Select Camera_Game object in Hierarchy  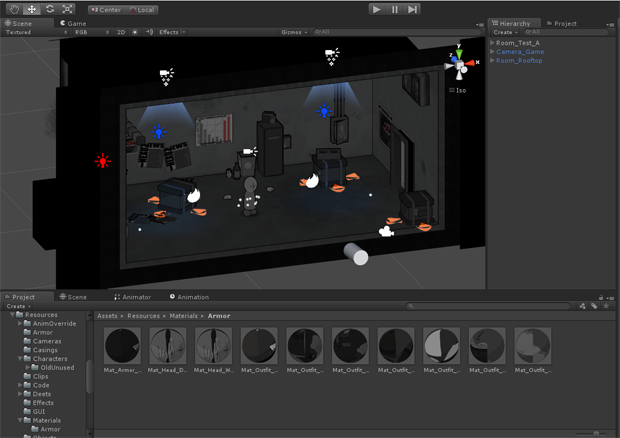(x=520, y=51)
